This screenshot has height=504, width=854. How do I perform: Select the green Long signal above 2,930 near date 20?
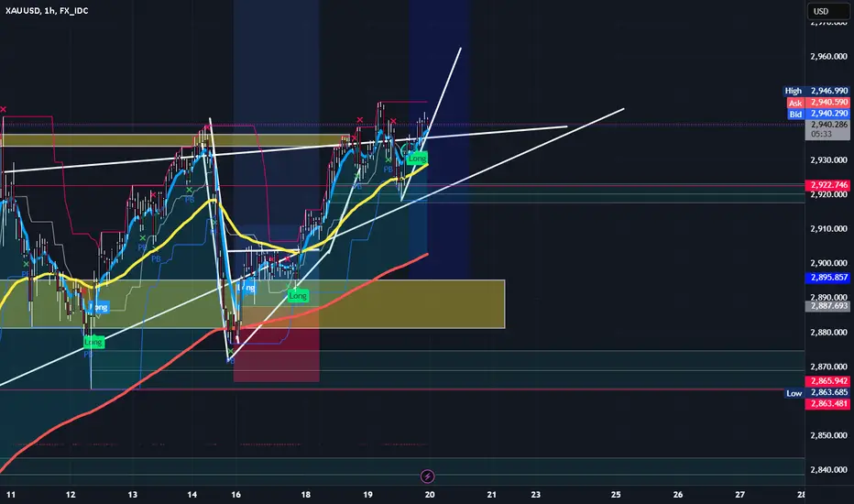coord(417,159)
